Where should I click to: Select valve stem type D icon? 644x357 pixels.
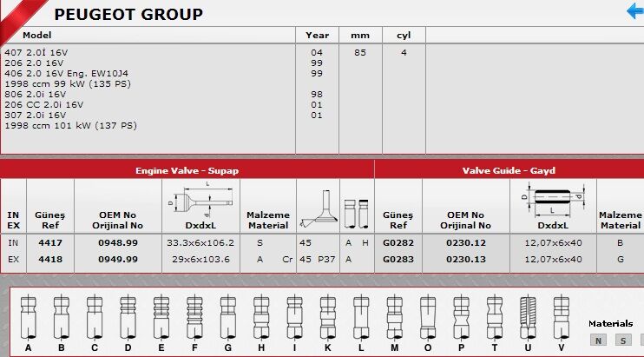coord(128,316)
